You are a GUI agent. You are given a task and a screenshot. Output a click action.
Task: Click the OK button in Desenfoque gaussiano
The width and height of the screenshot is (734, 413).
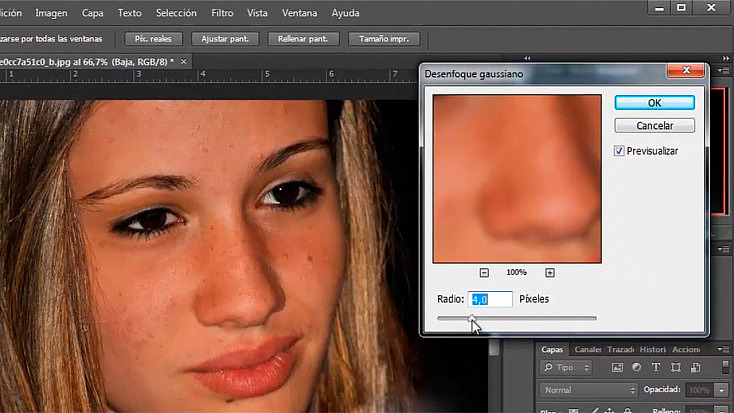(x=654, y=103)
